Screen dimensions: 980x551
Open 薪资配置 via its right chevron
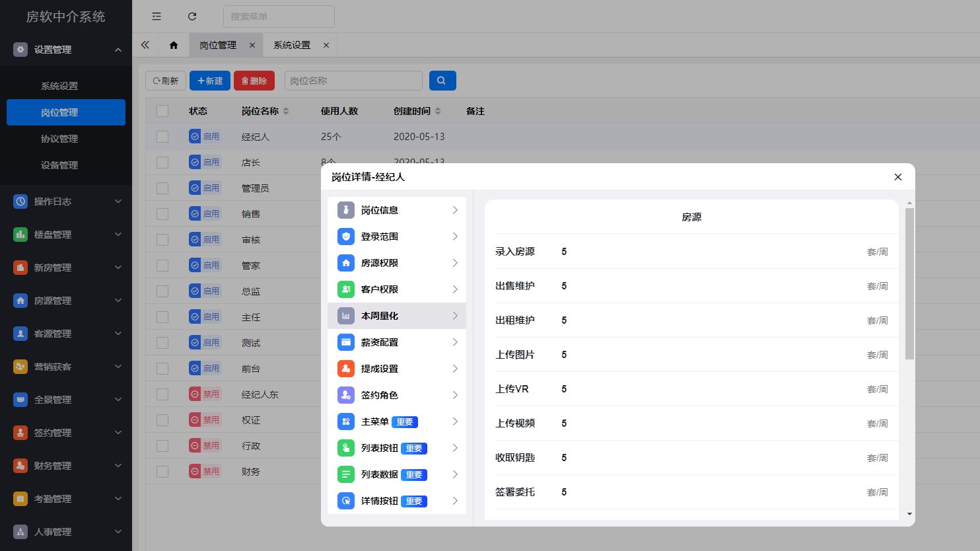click(455, 342)
